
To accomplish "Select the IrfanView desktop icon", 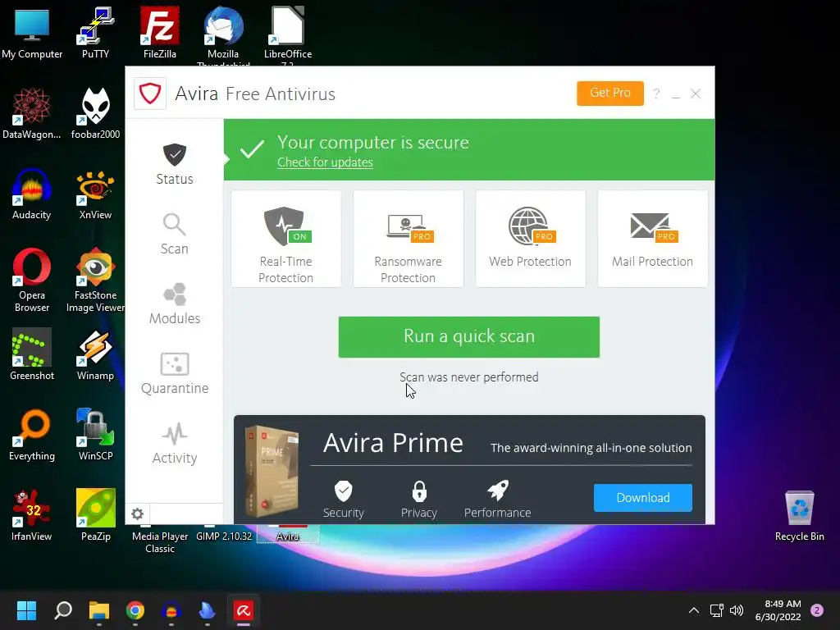I will click(32, 515).
